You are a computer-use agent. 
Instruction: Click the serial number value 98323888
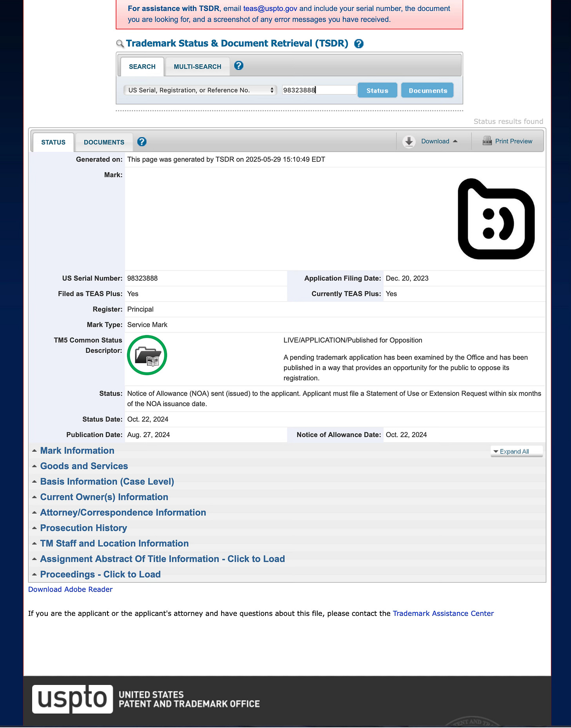pyautogui.click(x=142, y=278)
